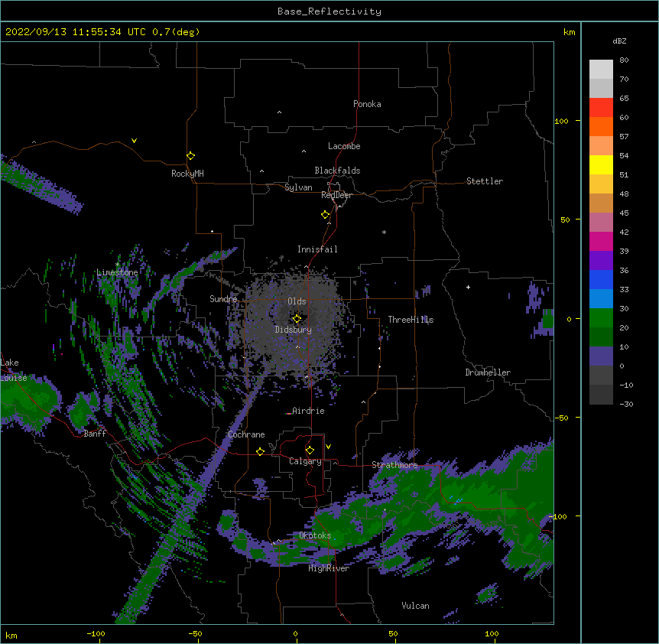Click the 80 value in dBZ legend
The height and width of the screenshot is (644, 659).
coord(624,60)
